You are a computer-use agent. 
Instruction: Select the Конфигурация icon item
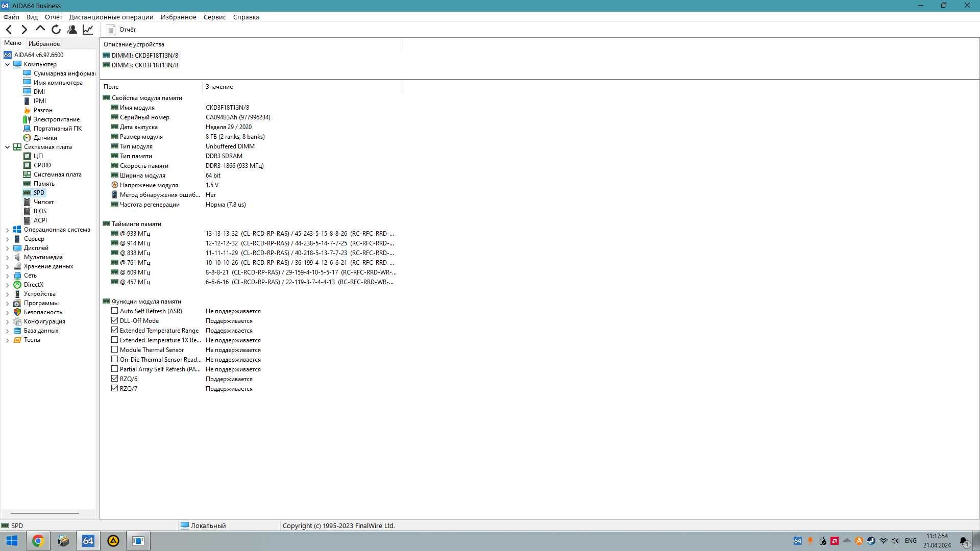(x=17, y=321)
